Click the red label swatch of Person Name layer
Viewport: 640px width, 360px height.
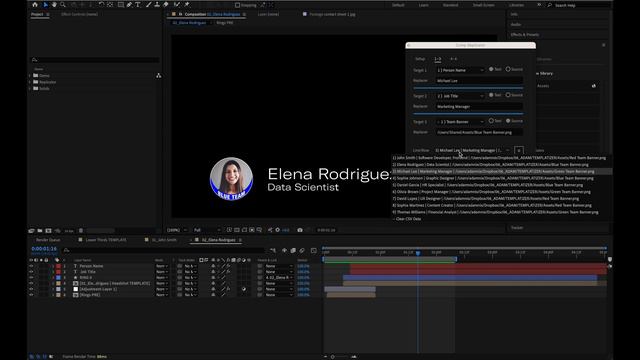click(x=58, y=266)
